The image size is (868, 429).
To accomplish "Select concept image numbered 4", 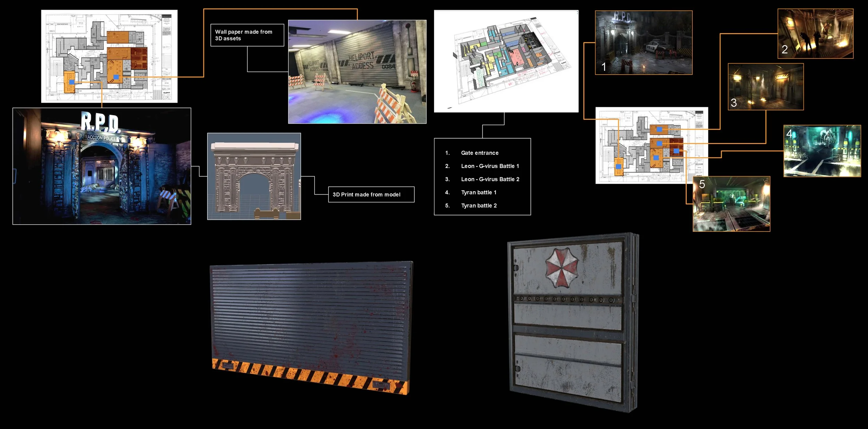I will [x=822, y=151].
